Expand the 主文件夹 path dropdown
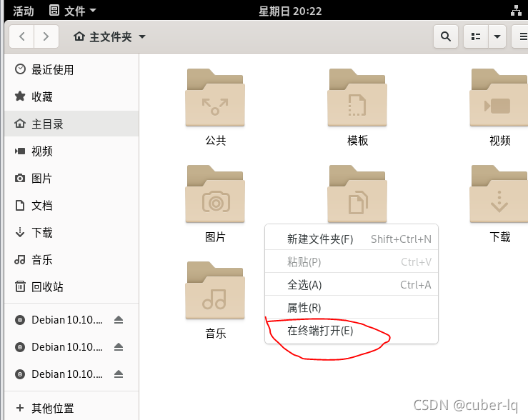The image size is (528, 420). coord(142,36)
